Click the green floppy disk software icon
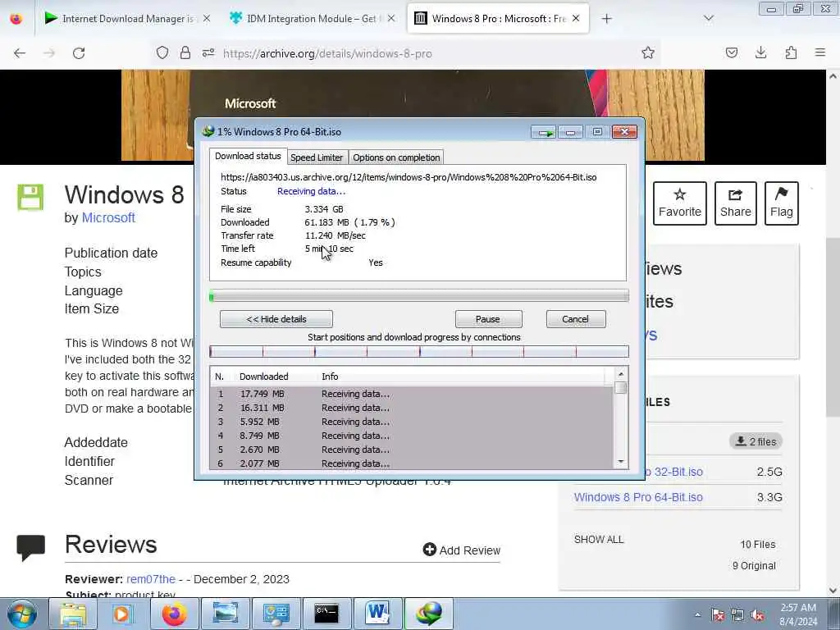The image size is (840, 630). point(30,198)
